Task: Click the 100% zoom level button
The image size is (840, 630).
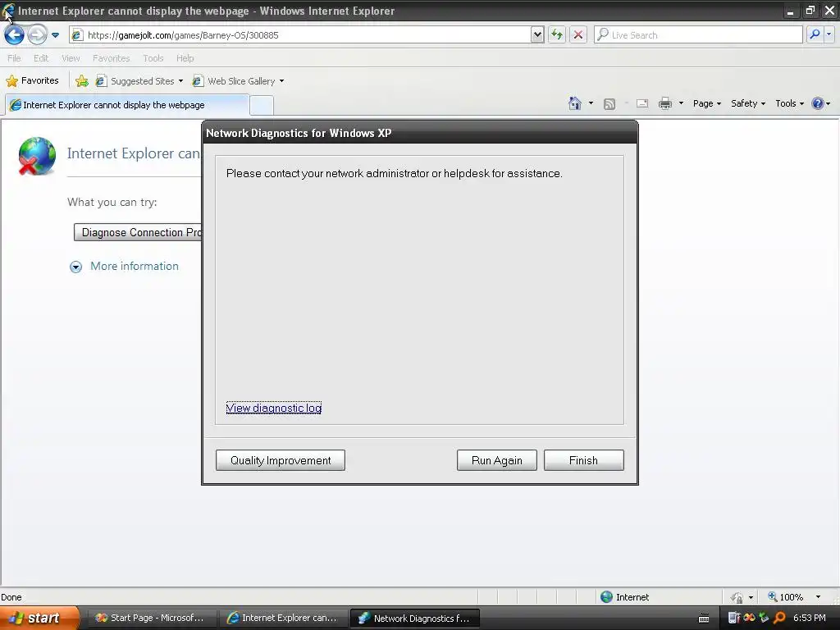Action: [786, 597]
